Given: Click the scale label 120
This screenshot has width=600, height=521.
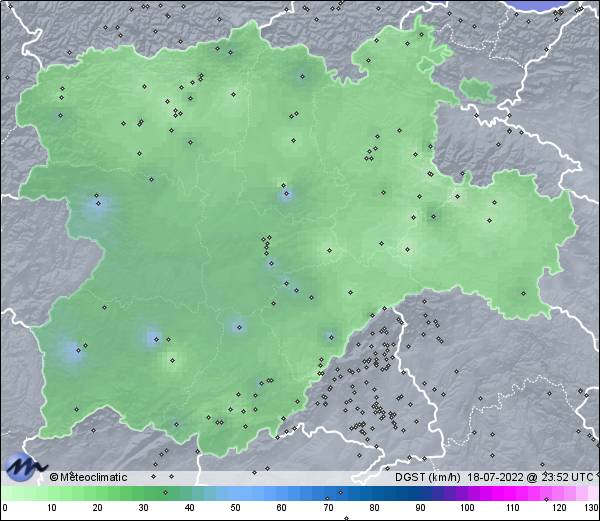Looking at the screenshot, I should pos(559,508).
